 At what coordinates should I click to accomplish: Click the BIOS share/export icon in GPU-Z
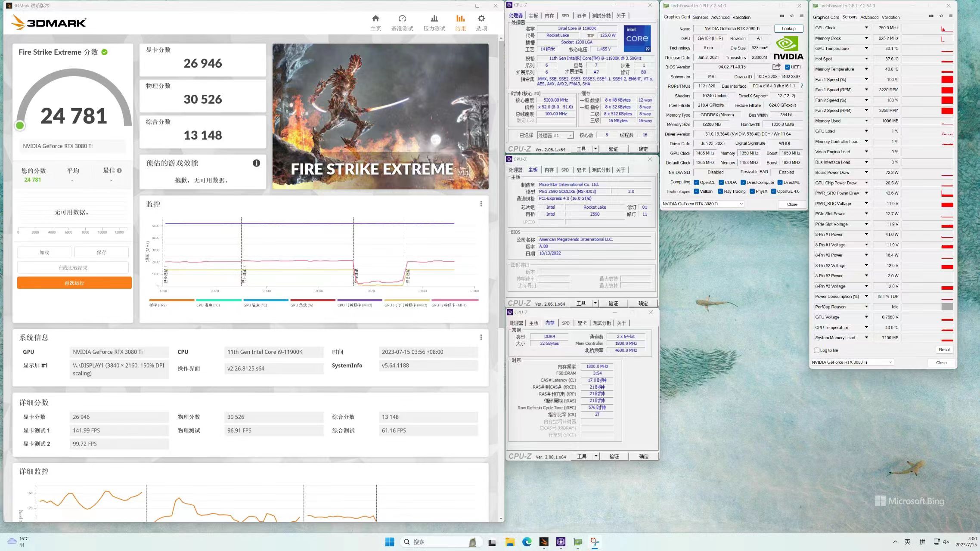[x=776, y=67]
